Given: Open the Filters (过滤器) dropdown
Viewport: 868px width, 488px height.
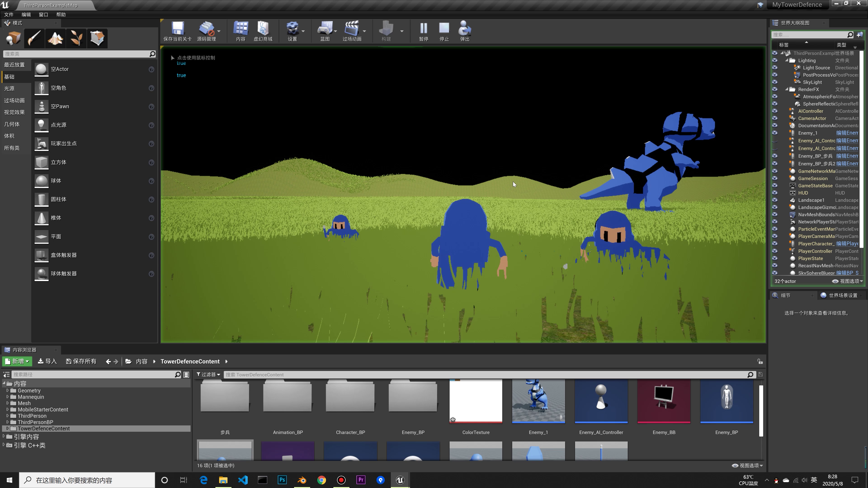Looking at the screenshot, I should click(208, 375).
